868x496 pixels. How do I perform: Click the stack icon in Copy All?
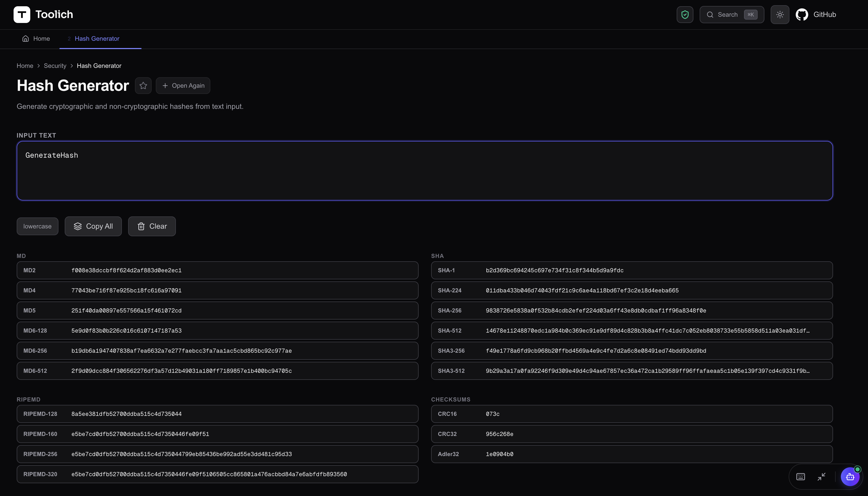(x=78, y=226)
